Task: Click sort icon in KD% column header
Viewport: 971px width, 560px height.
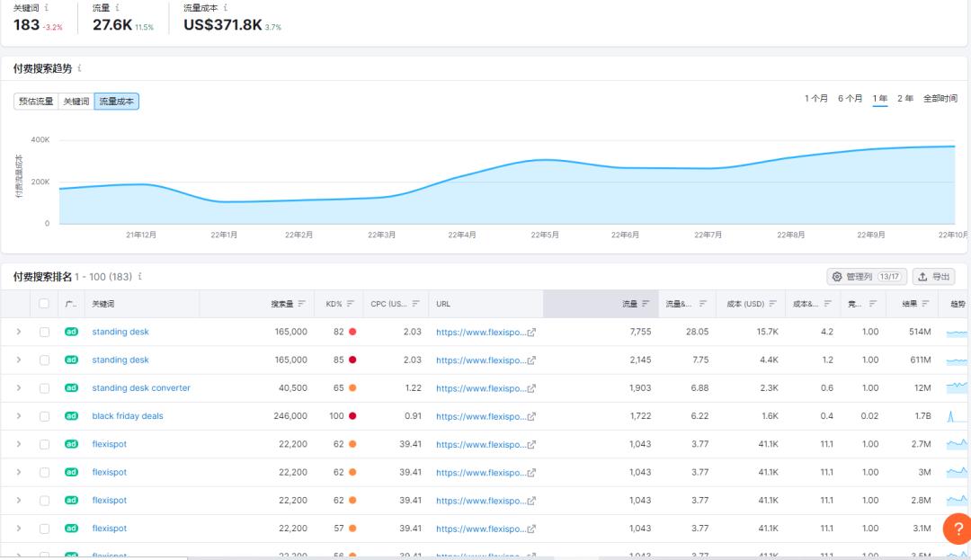Action: (350, 304)
